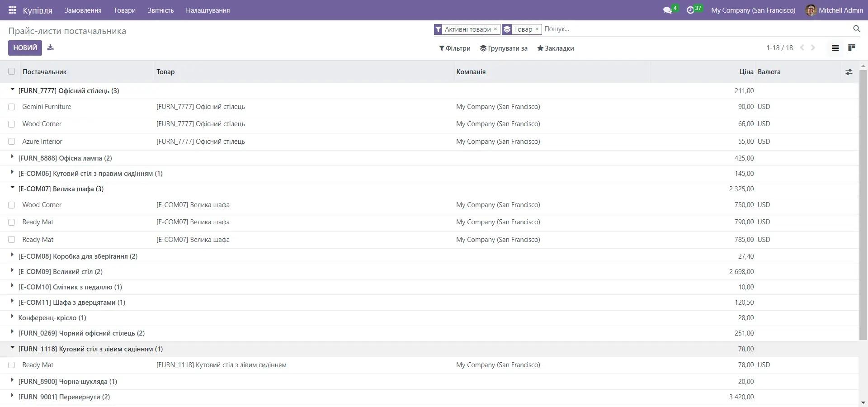Open optional columns settings icon
This screenshot has width=868, height=407.
849,72
